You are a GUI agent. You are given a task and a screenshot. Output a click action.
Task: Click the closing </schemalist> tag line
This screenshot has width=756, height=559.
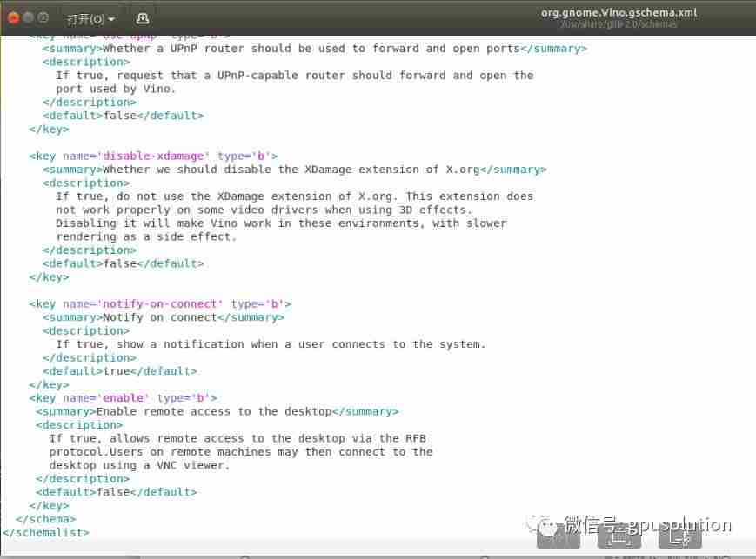46,533
